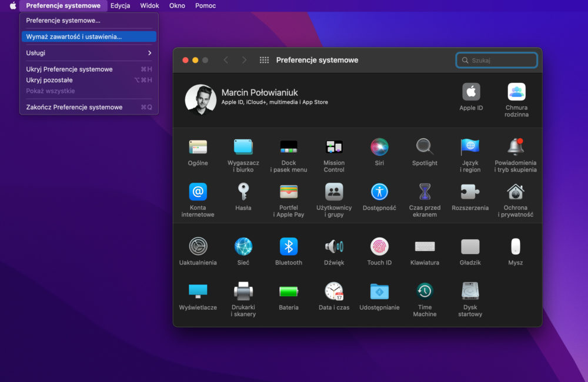Image resolution: width=588 pixels, height=382 pixels.
Task: Open the Pomoc menu
Action: click(205, 6)
